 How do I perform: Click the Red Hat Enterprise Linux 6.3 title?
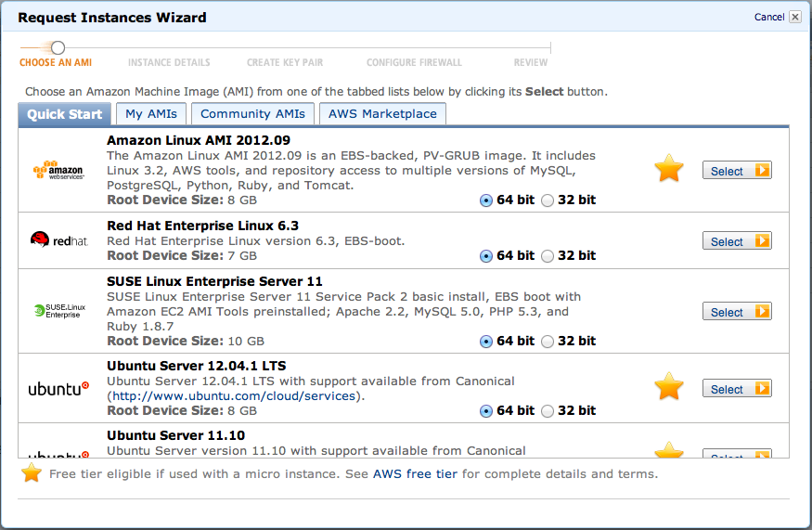pyautogui.click(x=202, y=226)
